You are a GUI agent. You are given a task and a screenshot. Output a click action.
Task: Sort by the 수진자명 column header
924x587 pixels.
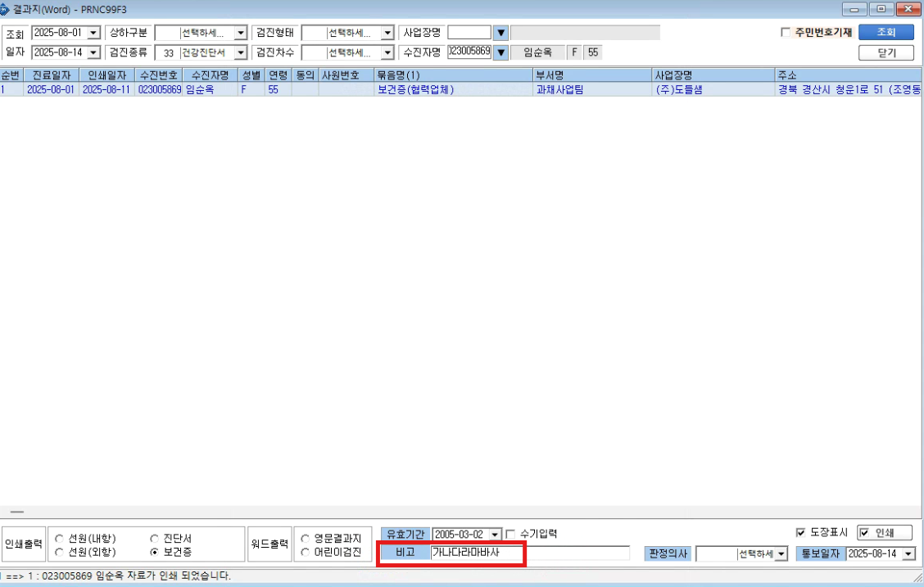coord(211,75)
